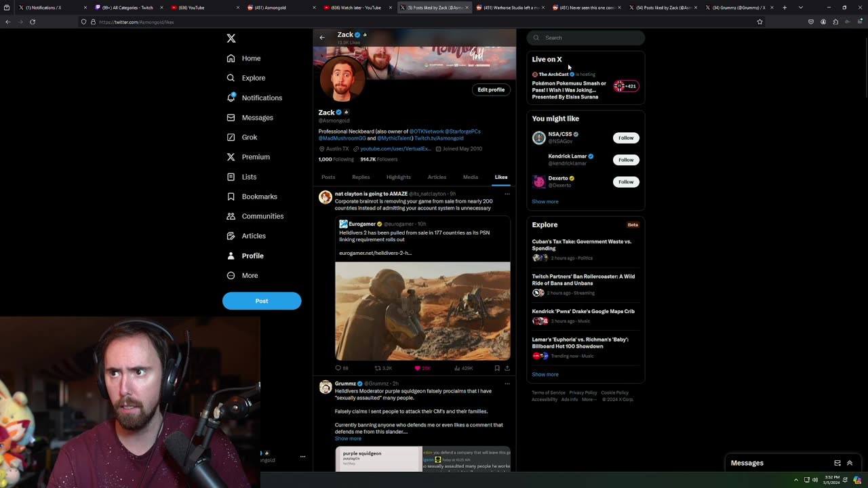Viewport: 868px width, 488px height.
Task: Switch to the Highlights tab
Action: pyautogui.click(x=399, y=177)
